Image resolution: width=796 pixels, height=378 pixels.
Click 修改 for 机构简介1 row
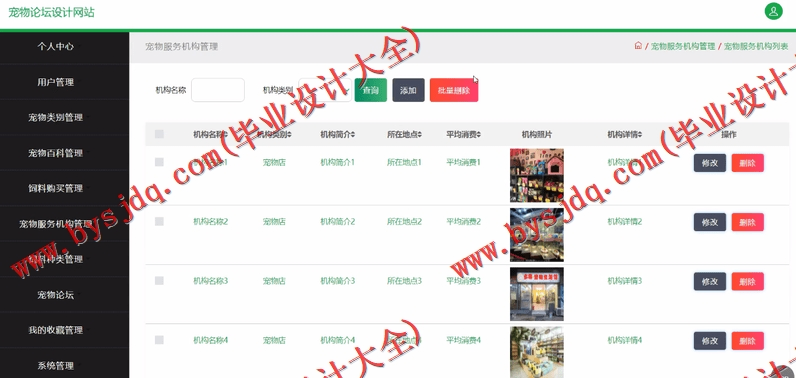pos(710,163)
